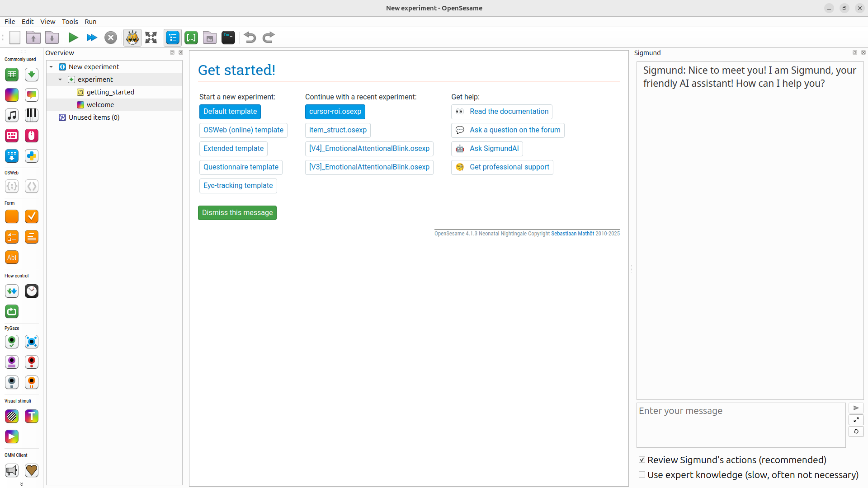Dismiss this message on the Get started page

(237, 212)
